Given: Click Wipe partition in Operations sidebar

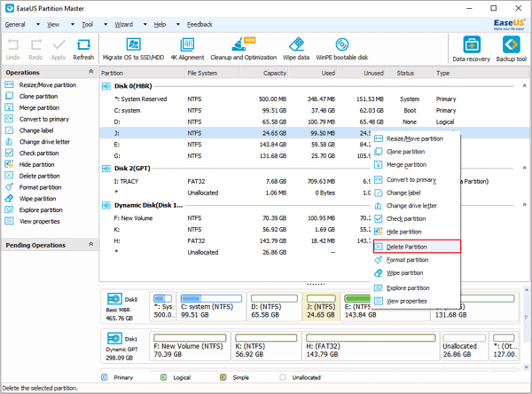Looking at the screenshot, I should coord(30,199).
